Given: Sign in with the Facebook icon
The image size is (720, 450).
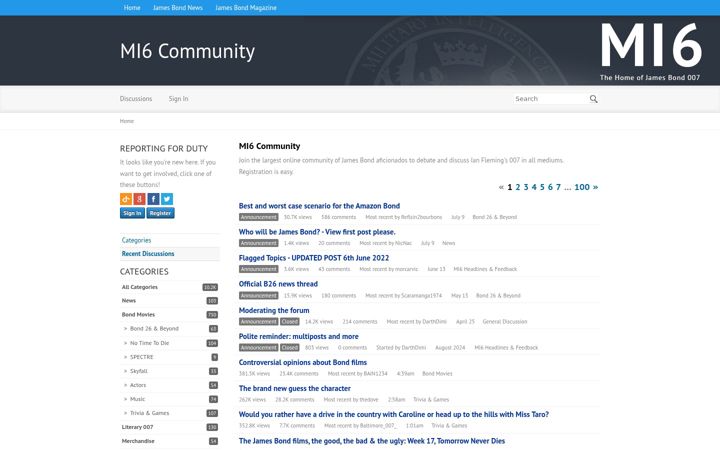Looking at the screenshot, I should 153,199.
